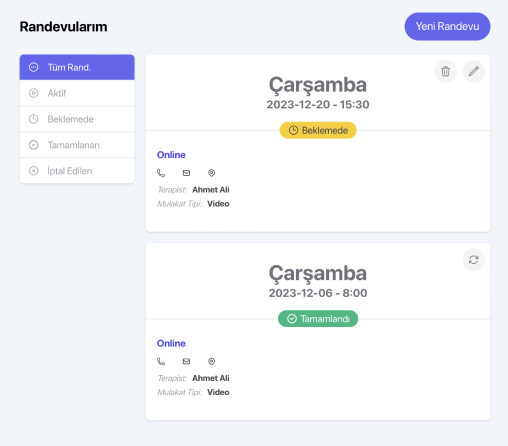The height and width of the screenshot is (446, 508).
Task: Click the mail icon in the first appointment card
Action: (x=186, y=173)
